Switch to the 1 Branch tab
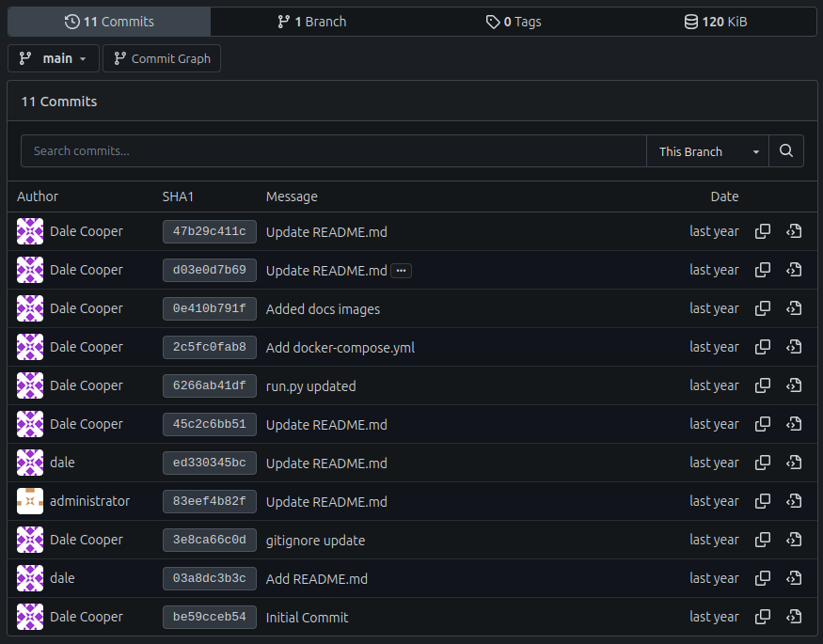 [x=312, y=22]
